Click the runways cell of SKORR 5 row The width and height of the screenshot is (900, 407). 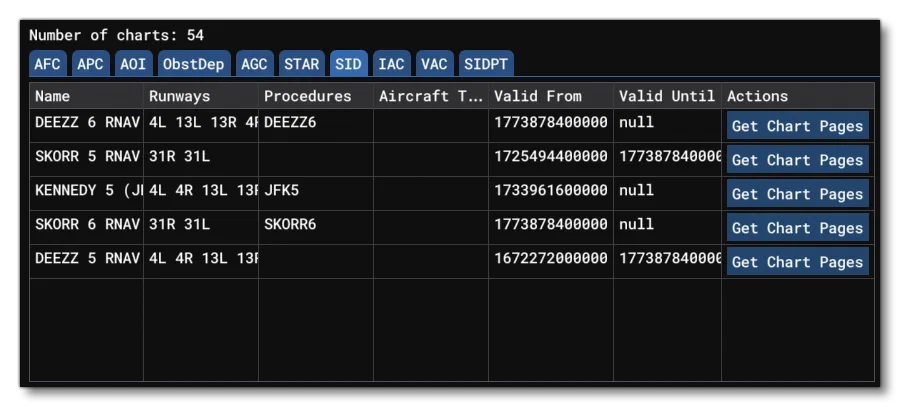201,160
